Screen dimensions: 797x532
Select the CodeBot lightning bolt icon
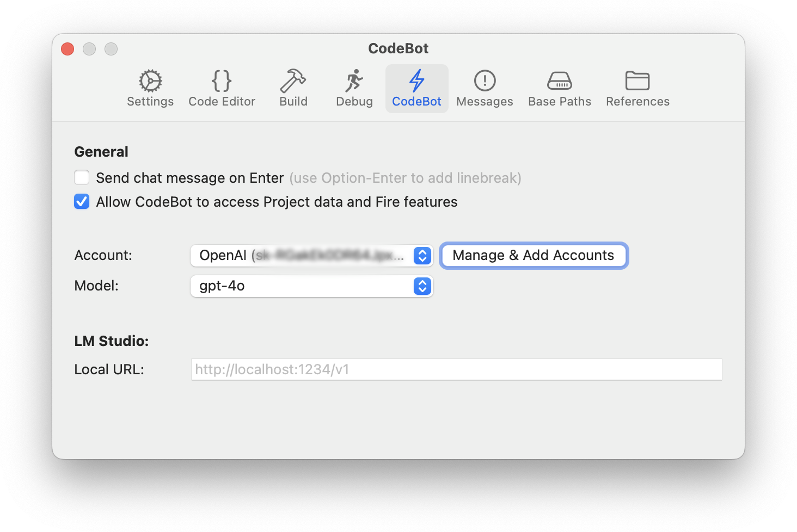point(417,81)
